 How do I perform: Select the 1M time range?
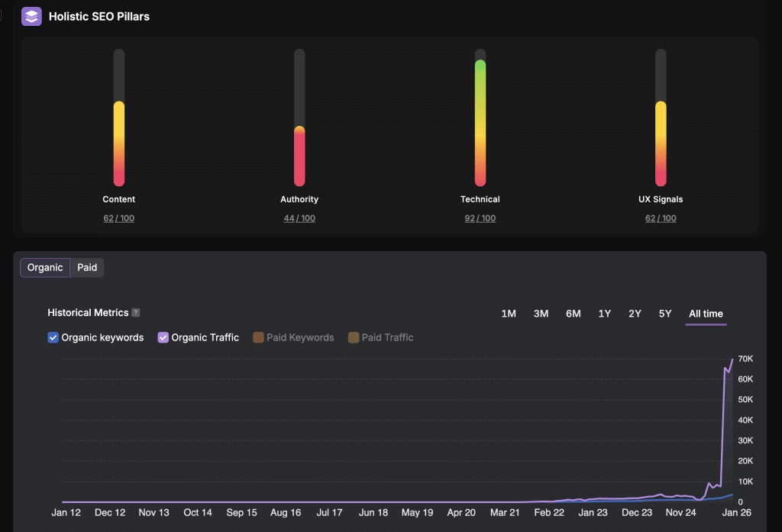509,313
